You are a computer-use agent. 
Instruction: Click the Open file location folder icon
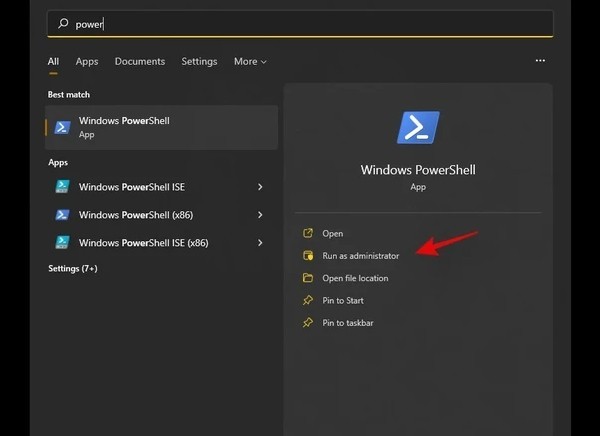coord(308,278)
